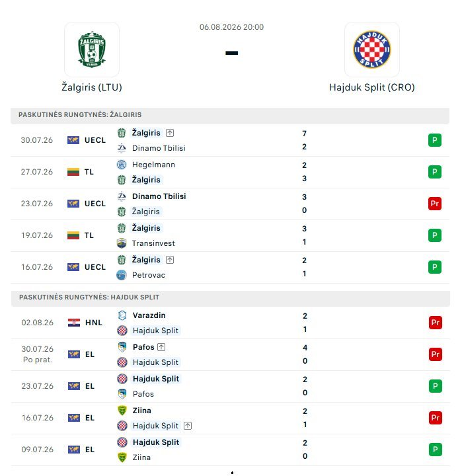
Task: Click the Lithuanian flag in 27.07.26 row
Action: click(73, 172)
